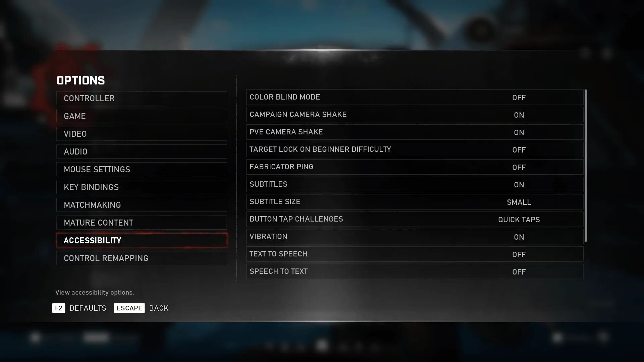Expand Subtitle Size dropdown options
Image resolution: width=644 pixels, height=362 pixels.
tap(519, 202)
